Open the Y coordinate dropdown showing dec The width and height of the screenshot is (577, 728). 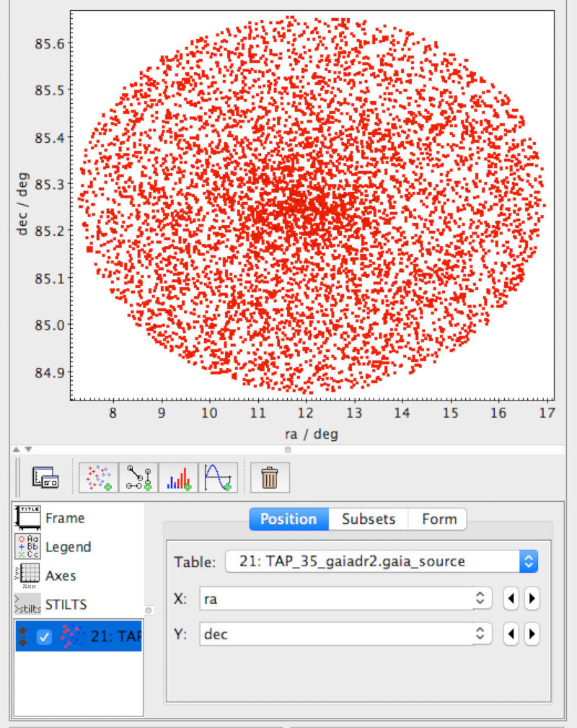[x=479, y=633]
